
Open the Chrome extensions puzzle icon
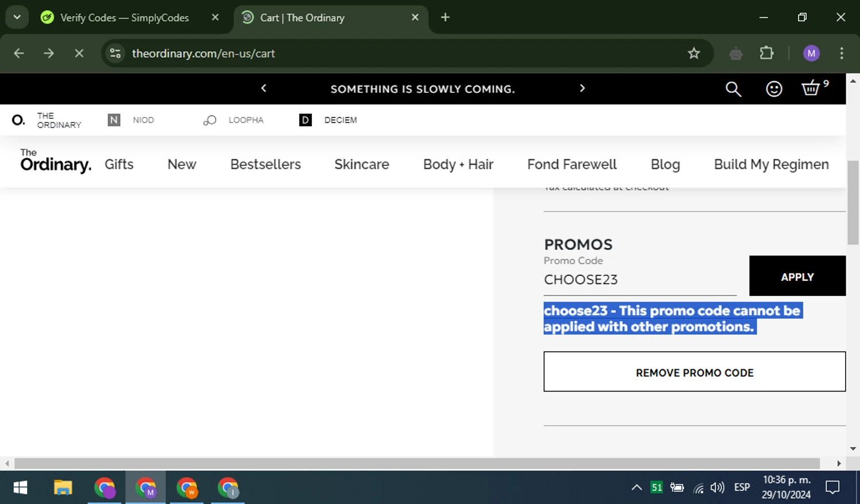(x=767, y=53)
